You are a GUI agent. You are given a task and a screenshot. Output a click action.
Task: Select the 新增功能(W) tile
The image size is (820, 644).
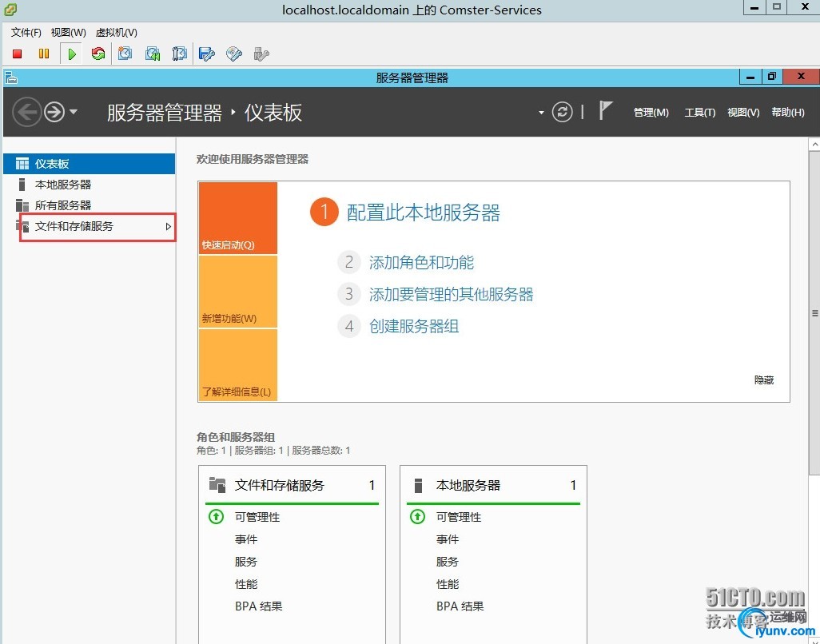(238, 292)
